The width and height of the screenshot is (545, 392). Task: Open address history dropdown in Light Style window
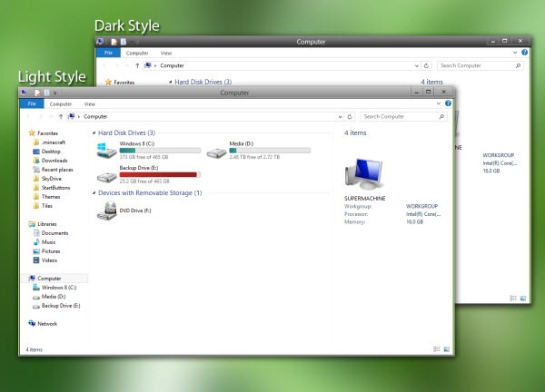point(341,117)
